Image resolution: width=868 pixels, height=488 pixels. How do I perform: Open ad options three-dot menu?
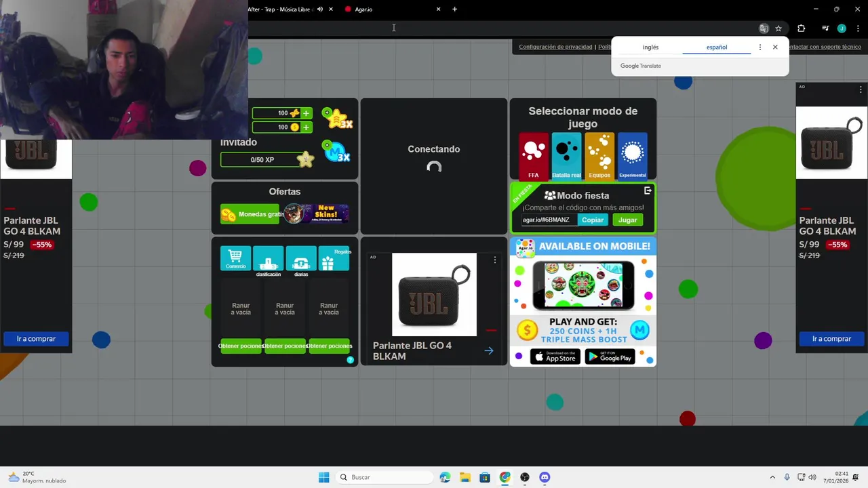coord(494,260)
